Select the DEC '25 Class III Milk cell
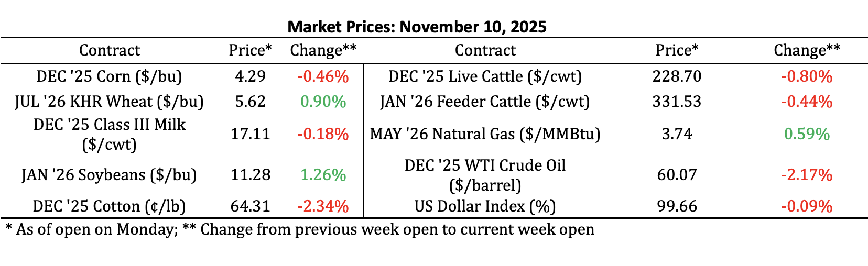This screenshot has width=868, height=266. coord(109,134)
